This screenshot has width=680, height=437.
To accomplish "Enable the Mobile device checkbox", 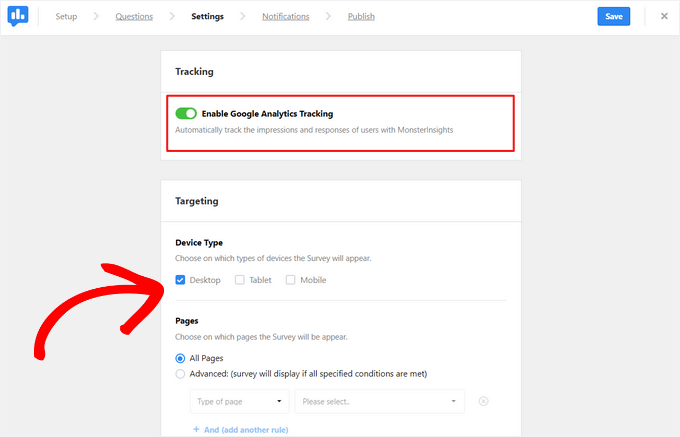I will click(x=291, y=280).
